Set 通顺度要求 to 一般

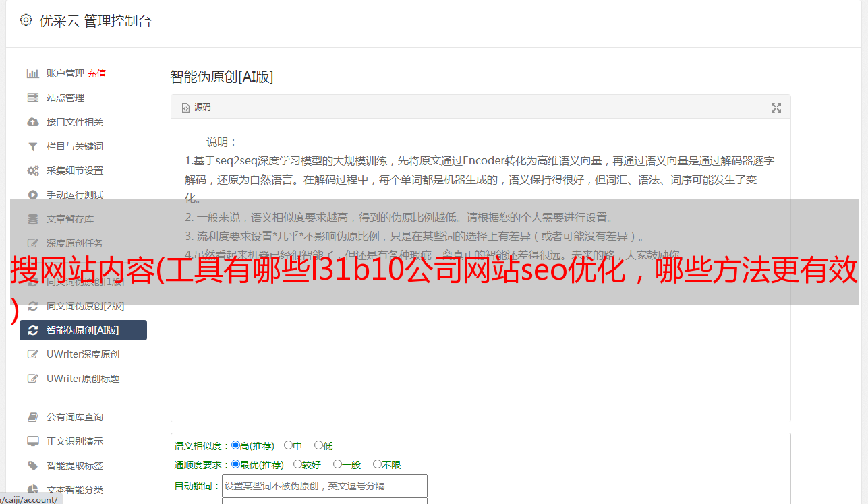[337, 464]
